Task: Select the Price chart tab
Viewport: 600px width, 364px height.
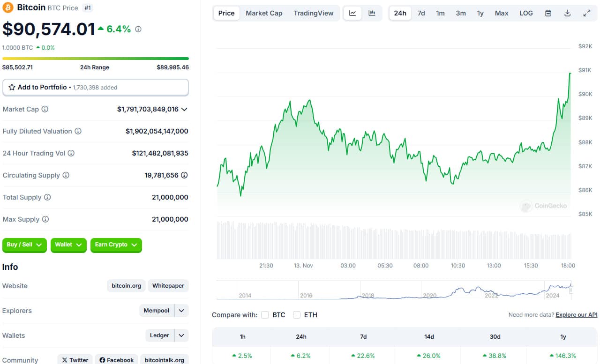Action: 226,13
